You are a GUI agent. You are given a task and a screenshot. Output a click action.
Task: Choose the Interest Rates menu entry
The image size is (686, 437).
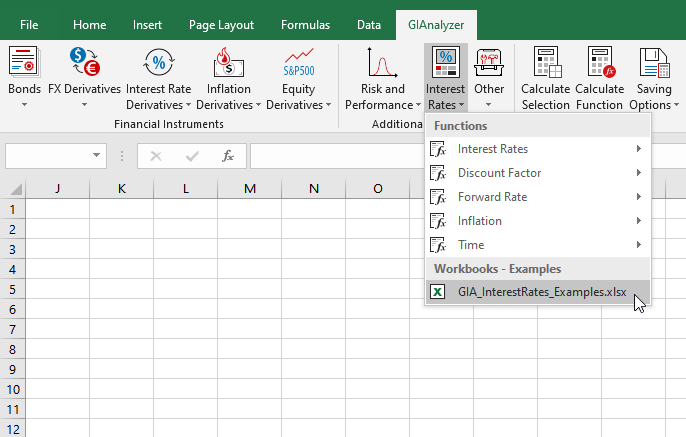538,149
